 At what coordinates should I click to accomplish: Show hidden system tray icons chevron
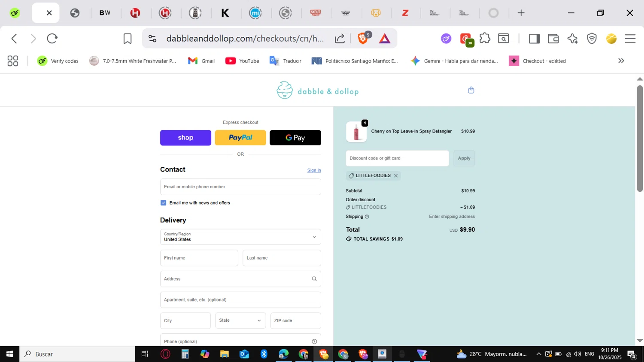(x=539, y=354)
